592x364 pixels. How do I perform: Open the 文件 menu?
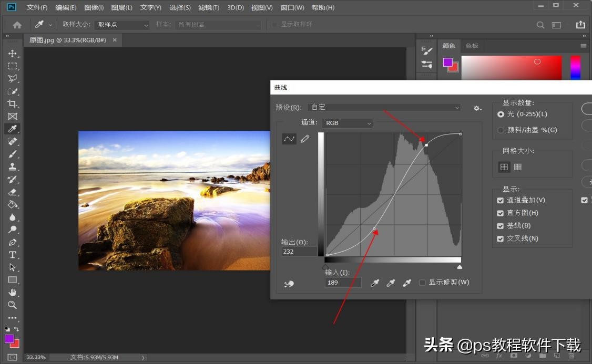tap(37, 7)
